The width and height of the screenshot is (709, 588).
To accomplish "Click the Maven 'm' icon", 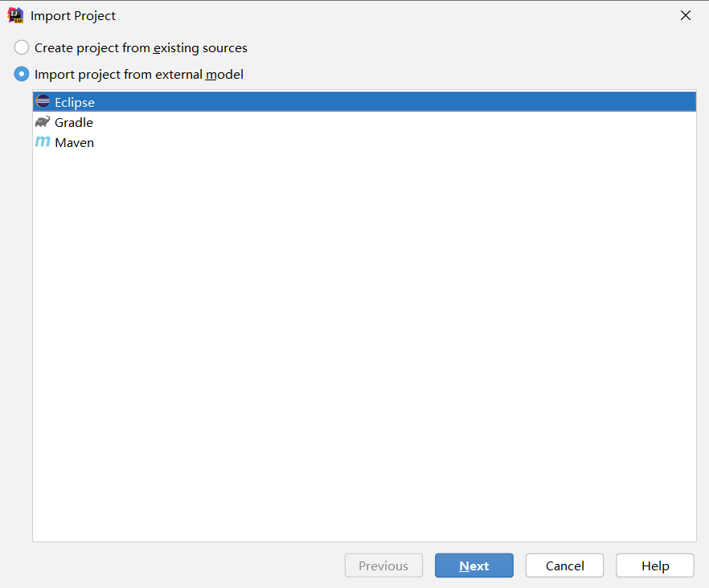I will click(43, 142).
